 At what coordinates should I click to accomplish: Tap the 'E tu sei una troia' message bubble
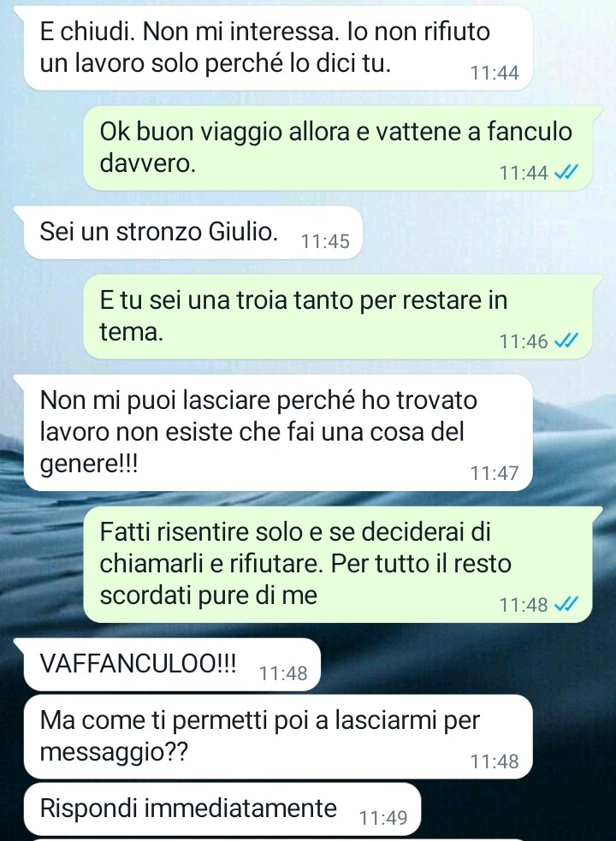click(337, 317)
